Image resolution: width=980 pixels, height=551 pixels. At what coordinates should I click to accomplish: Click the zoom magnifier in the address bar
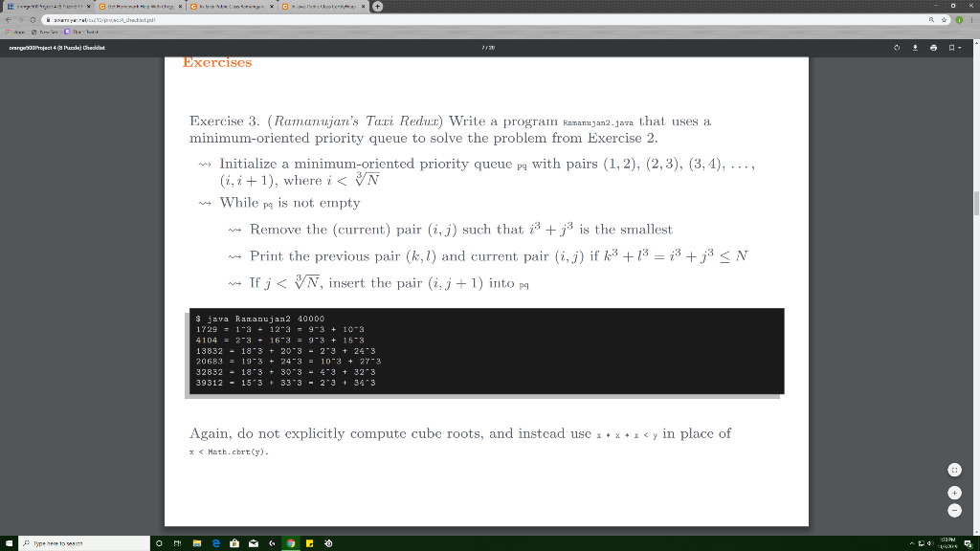931,20
